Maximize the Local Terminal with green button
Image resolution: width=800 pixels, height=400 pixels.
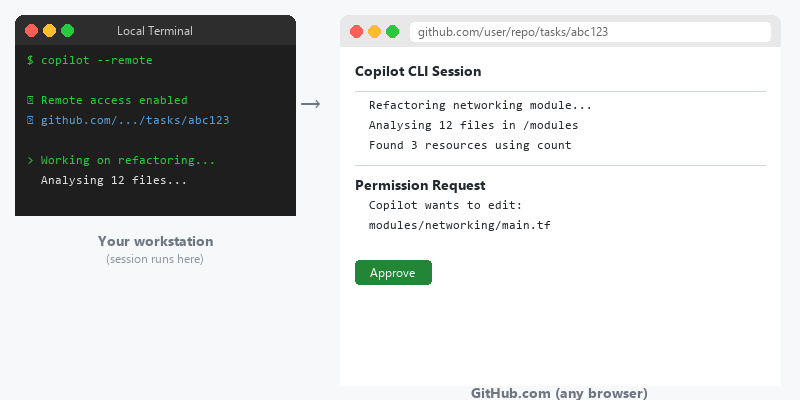pos(67,31)
